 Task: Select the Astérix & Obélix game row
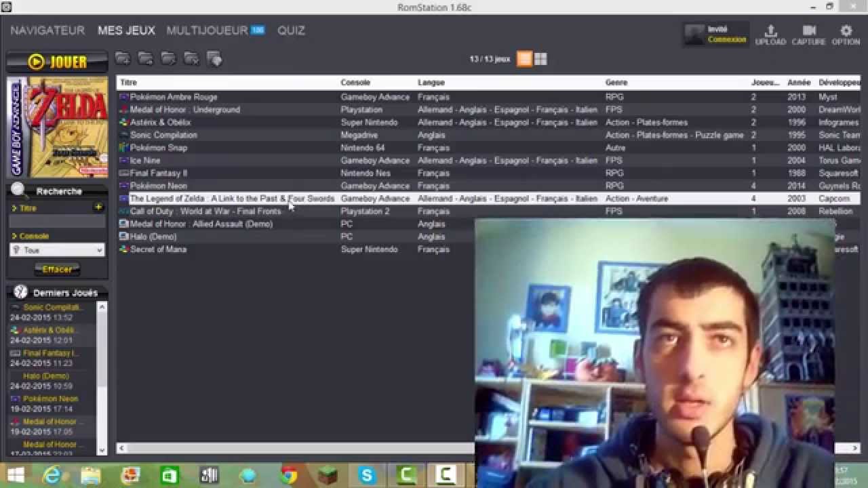click(x=488, y=123)
